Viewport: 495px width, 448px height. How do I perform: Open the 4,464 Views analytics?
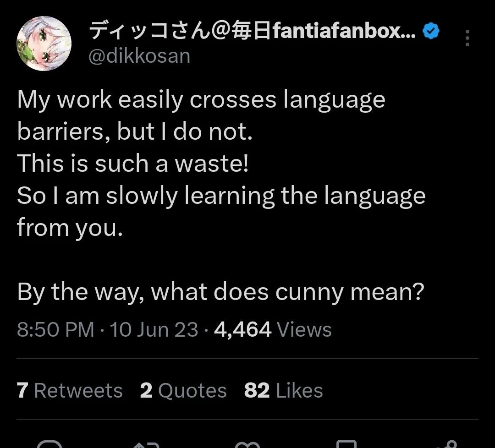click(273, 330)
